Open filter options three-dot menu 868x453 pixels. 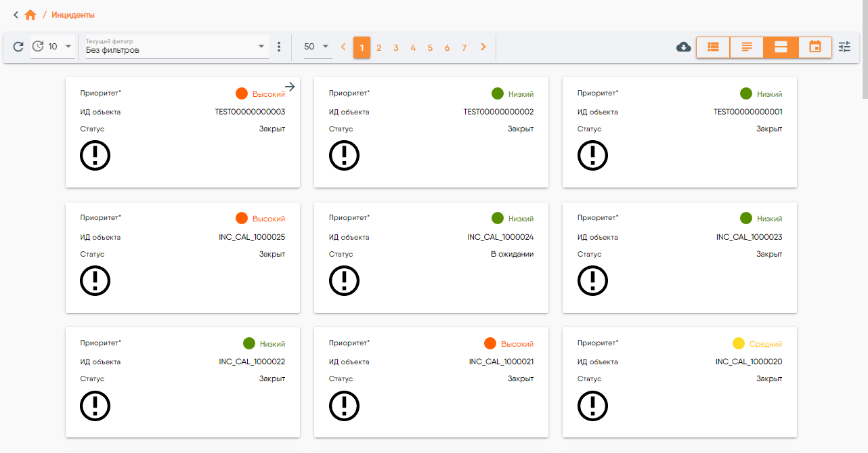pos(279,47)
